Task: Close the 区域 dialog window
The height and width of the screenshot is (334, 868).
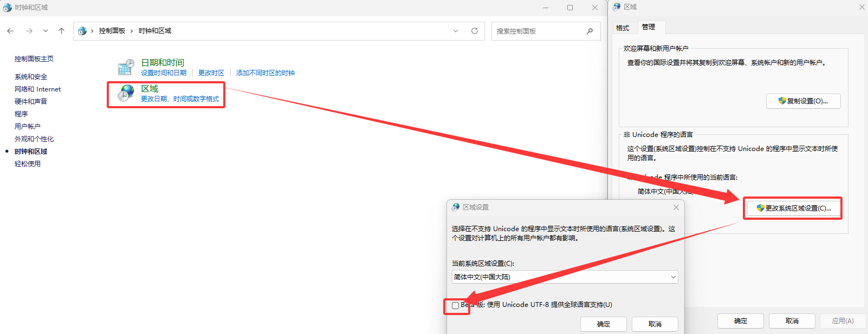Action: 862,7
